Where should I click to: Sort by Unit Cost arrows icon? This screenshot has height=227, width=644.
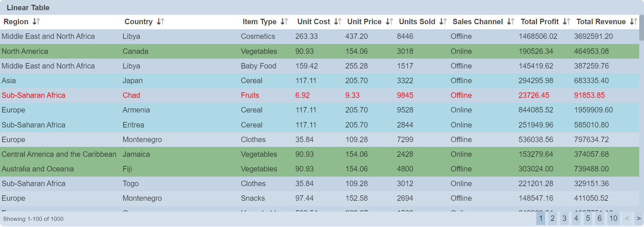click(338, 22)
